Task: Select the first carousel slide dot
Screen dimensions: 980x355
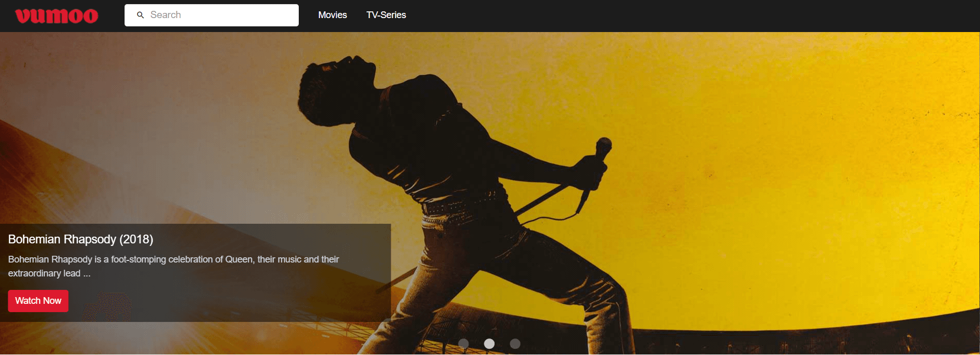Action: coord(464,344)
